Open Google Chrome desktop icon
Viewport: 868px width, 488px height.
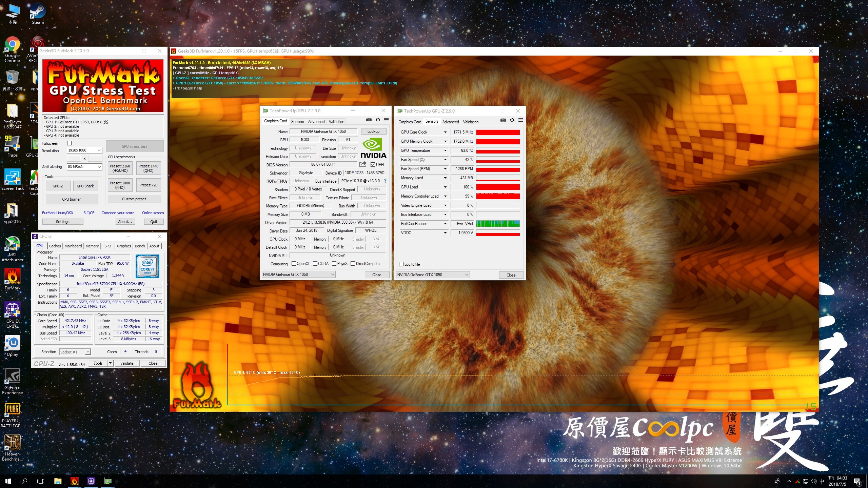click(x=12, y=49)
